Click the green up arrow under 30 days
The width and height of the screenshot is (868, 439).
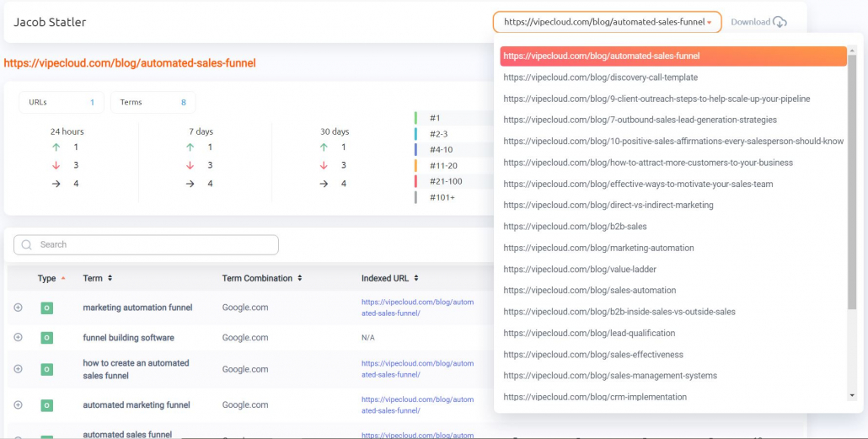point(324,147)
